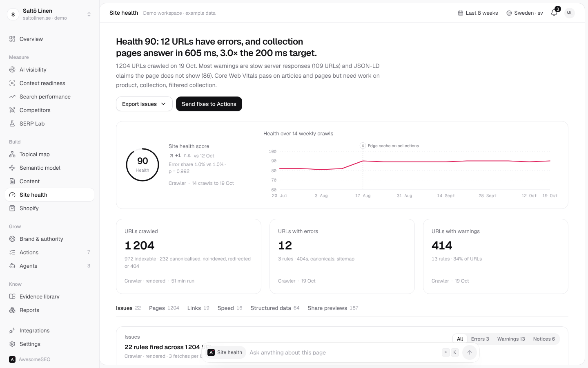Select the All issues filter
This screenshot has width=588, height=368.
pos(460,339)
